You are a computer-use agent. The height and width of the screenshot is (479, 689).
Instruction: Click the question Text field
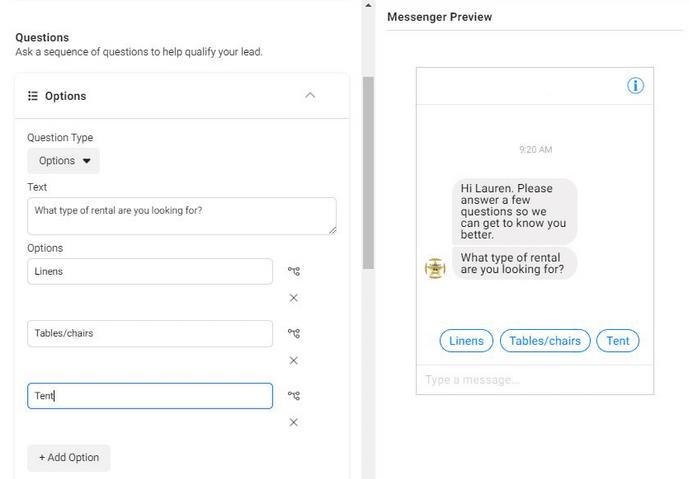coord(182,216)
